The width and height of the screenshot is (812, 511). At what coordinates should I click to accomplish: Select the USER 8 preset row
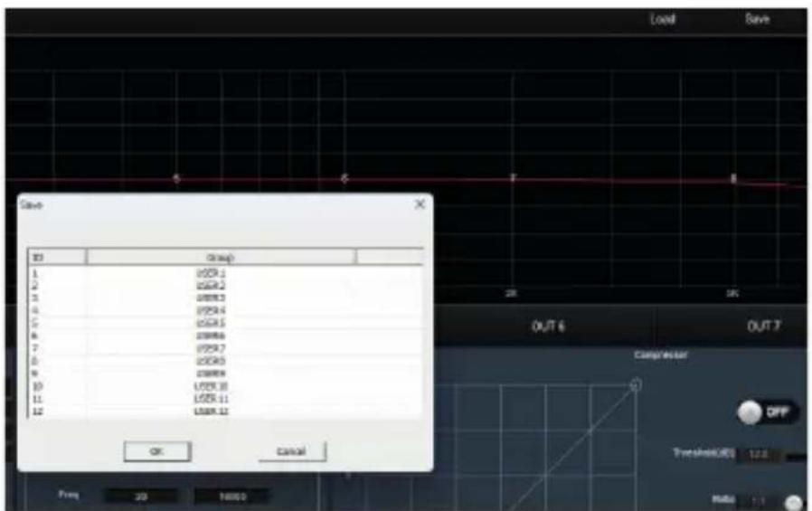(x=225, y=361)
